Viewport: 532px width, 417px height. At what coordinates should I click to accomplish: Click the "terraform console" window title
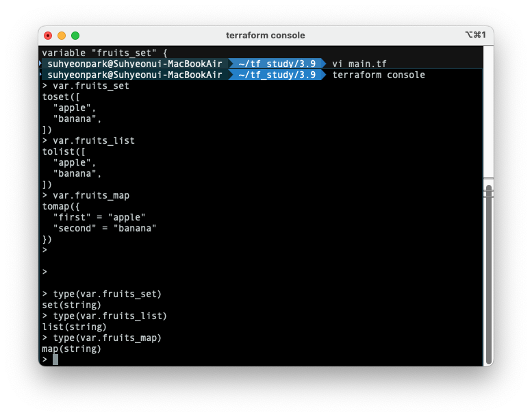point(266,36)
